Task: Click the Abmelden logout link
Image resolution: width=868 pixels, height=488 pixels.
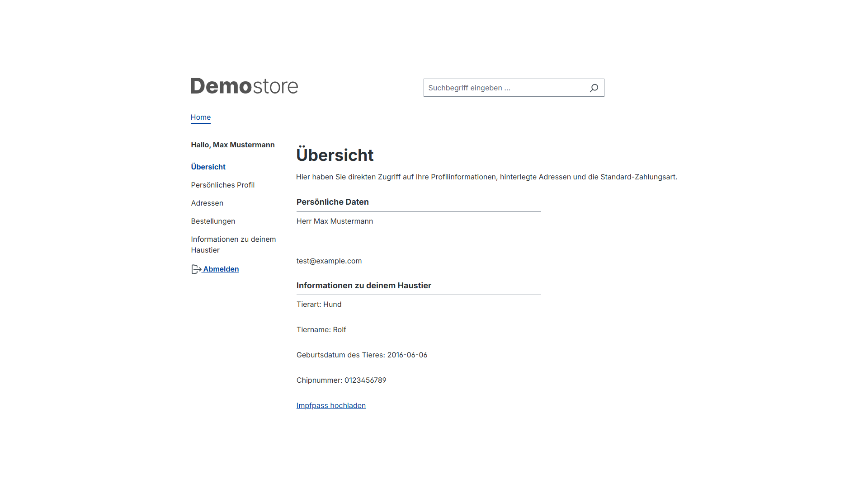Action: pos(221,269)
